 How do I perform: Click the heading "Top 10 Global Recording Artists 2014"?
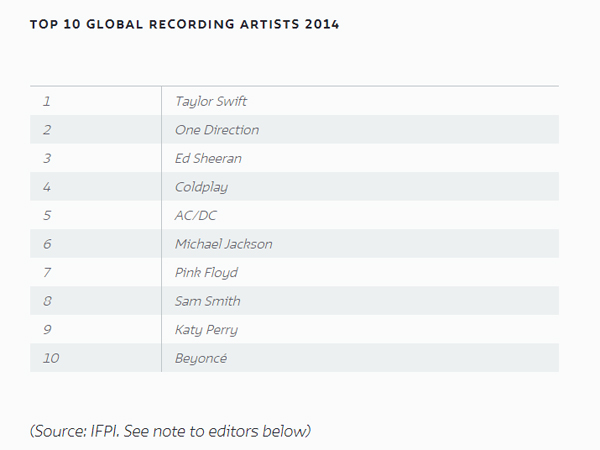point(184,24)
